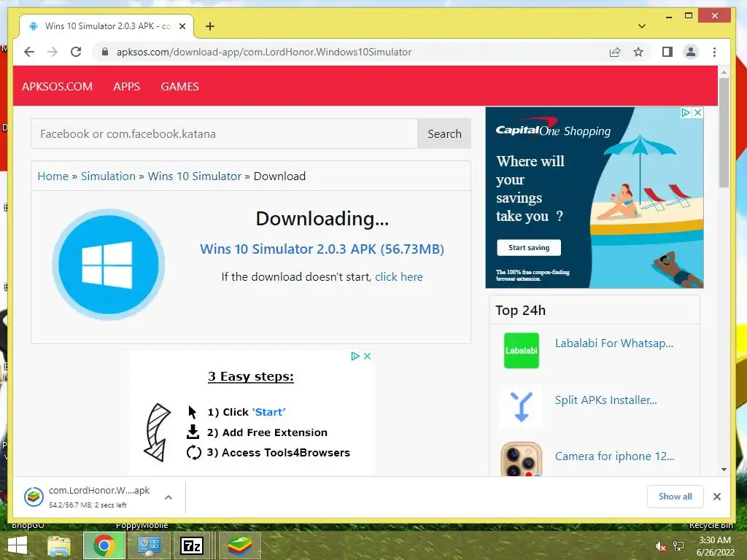
Task: Open 7-Zip from taskbar
Action: coord(192,545)
